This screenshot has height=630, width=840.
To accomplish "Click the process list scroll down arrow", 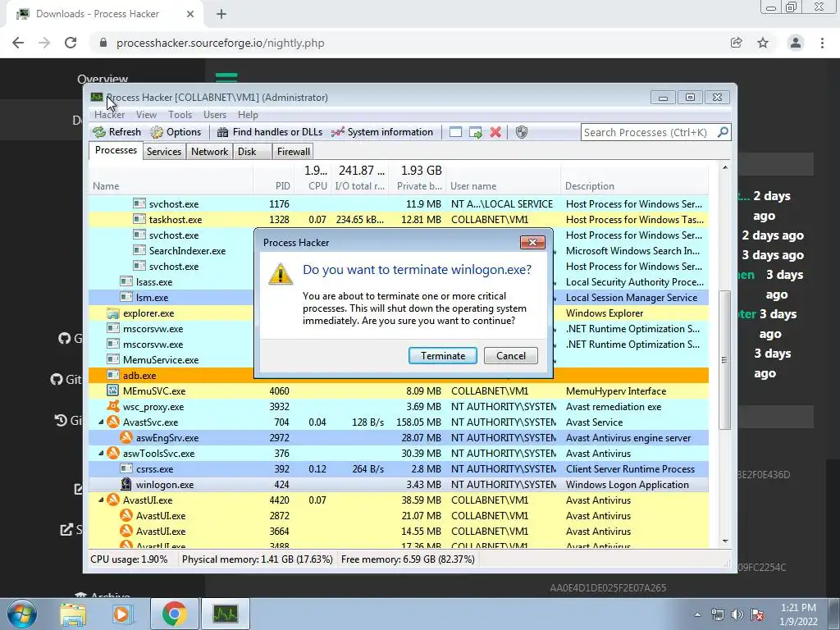I will tap(725, 541).
